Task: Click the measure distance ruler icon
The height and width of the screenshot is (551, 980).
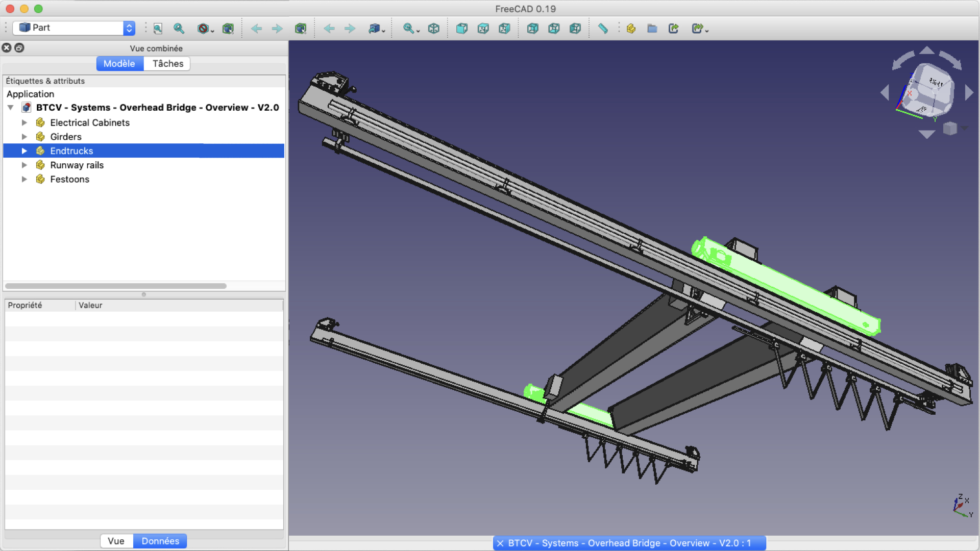Action: pyautogui.click(x=603, y=29)
